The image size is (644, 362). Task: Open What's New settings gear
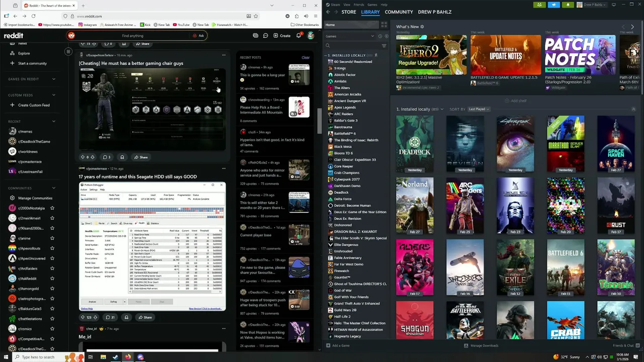click(x=422, y=27)
